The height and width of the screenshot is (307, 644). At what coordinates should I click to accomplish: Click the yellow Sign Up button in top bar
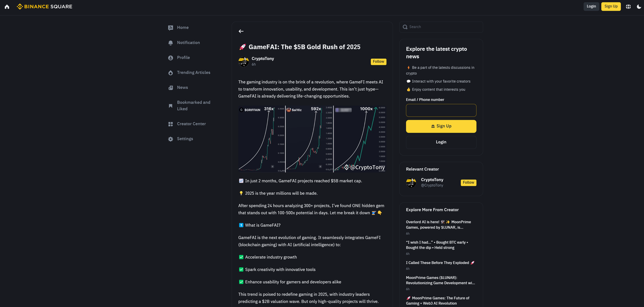611,7
